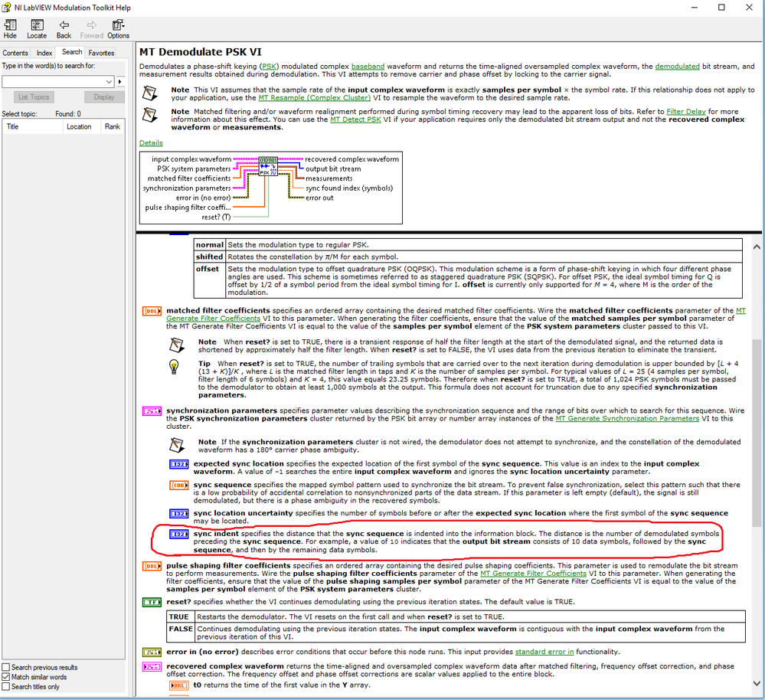
Task: Open the demodulated glossary link
Action: (x=677, y=67)
